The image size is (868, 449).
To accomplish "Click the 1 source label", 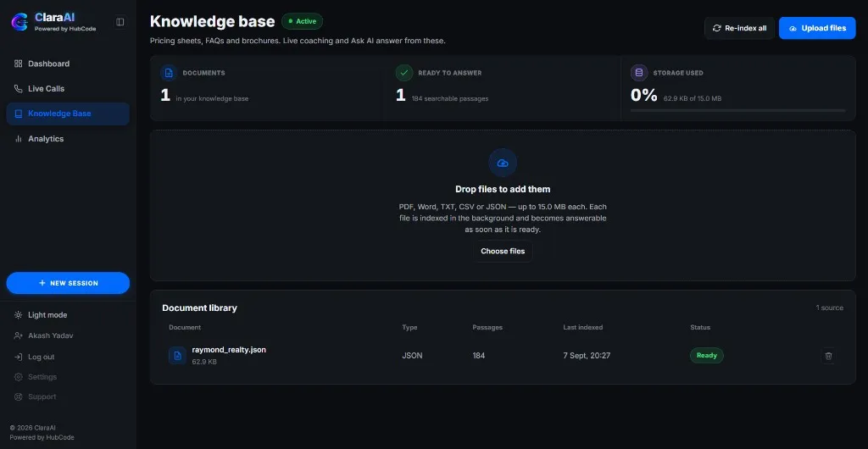I will tap(830, 308).
